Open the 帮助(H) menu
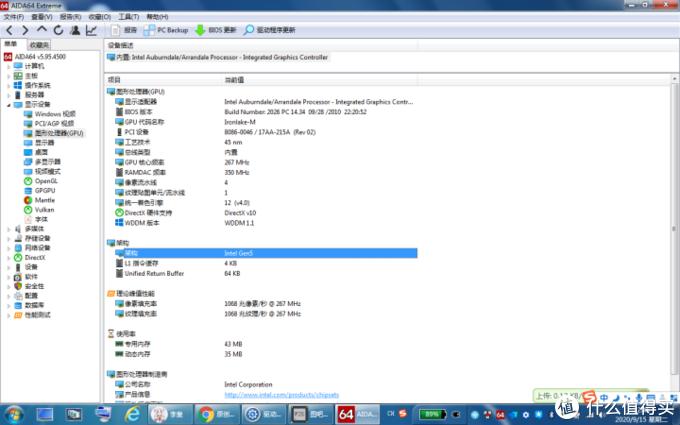 (x=157, y=16)
